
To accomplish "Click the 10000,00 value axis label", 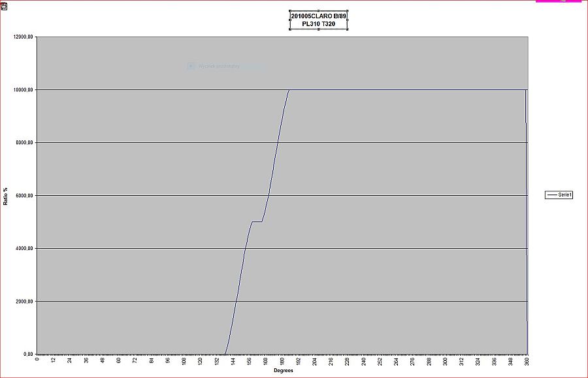I will (24, 90).
